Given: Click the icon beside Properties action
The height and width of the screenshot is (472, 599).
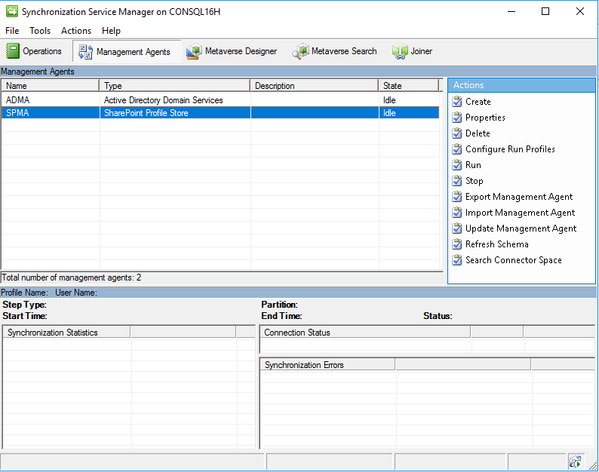Looking at the screenshot, I should click(x=457, y=117).
